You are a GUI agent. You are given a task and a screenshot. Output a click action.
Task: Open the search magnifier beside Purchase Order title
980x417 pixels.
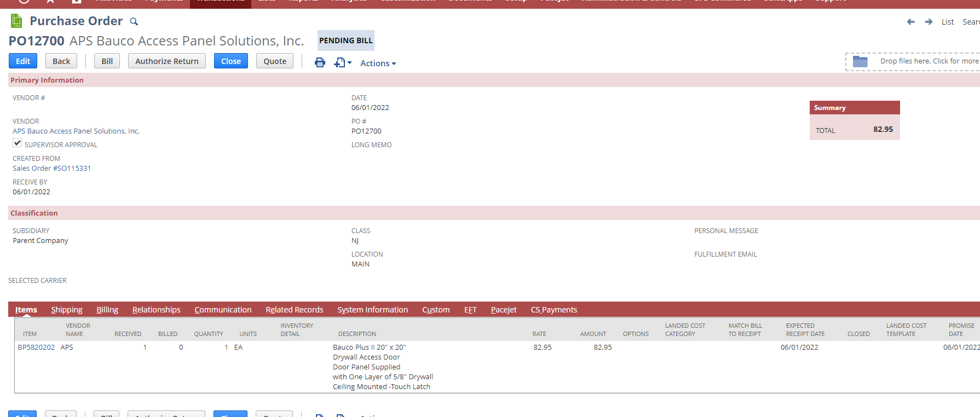pyautogui.click(x=134, y=22)
